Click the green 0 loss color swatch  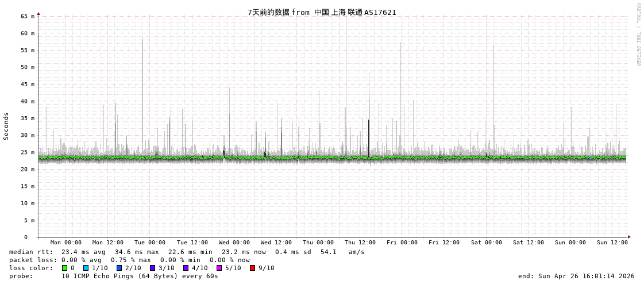click(65, 268)
